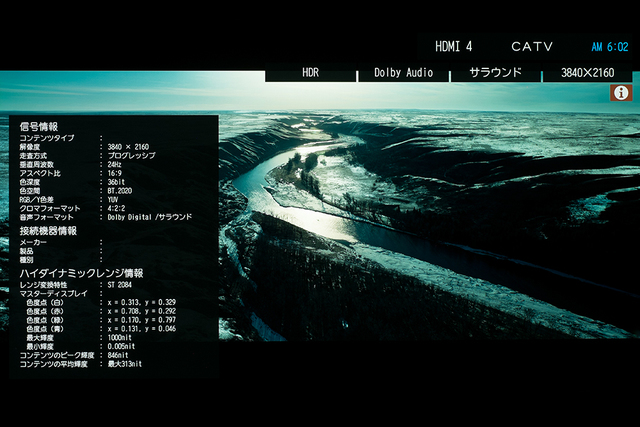Screen dimensions: 640x427
Task: Click the 垂直周波数 24Hz value
Action: [x=116, y=164]
